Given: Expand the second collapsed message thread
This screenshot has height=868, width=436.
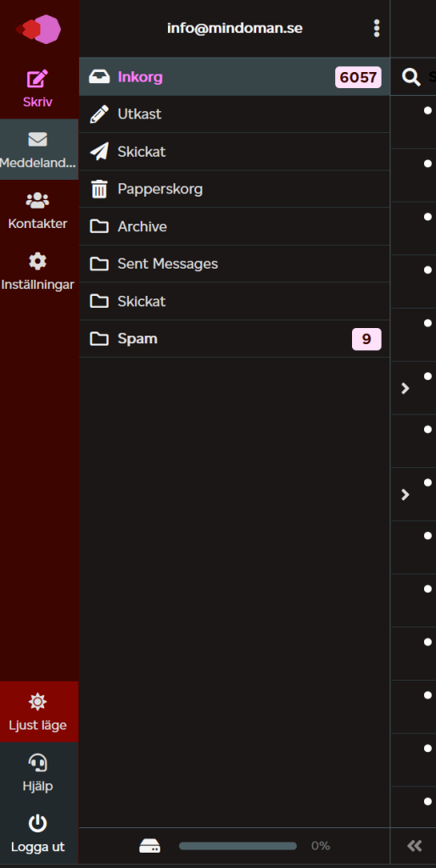Looking at the screenshot, I should (x=405, y=495).
